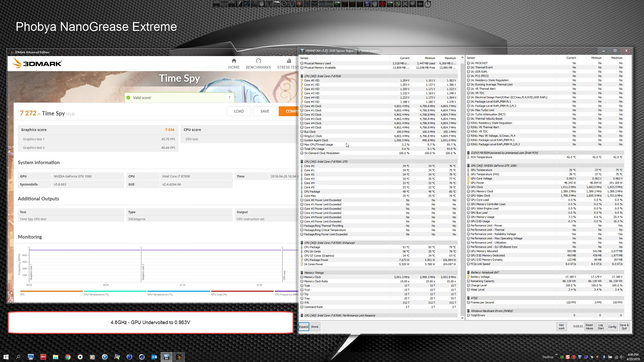Open the settings gear taskbar icon
The height and width of the screenshot is (362, 644).
pyautogui.click(x=80, y=357)
